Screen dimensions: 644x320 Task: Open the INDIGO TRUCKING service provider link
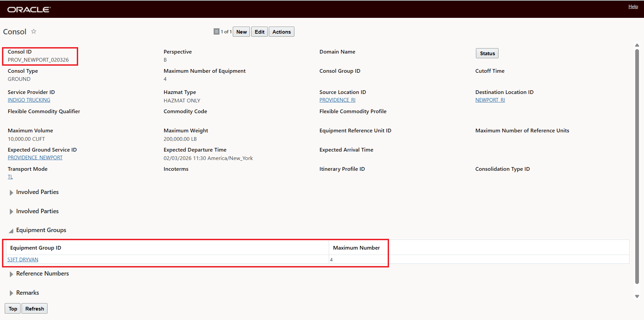tap(29, 100)
